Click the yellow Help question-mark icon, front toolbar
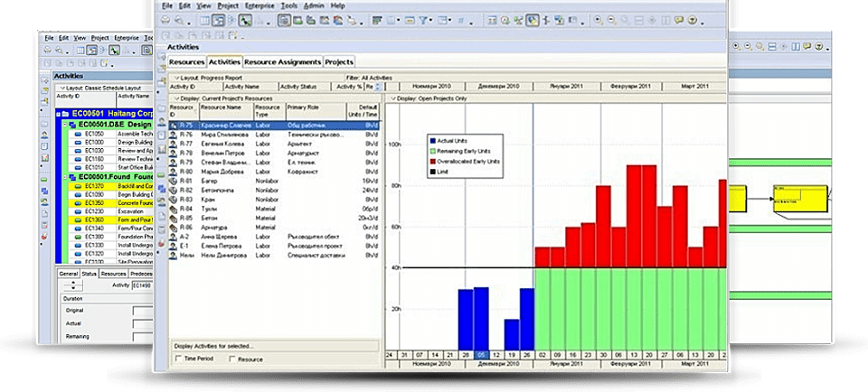The image size is (868, 392). (693, 21)
